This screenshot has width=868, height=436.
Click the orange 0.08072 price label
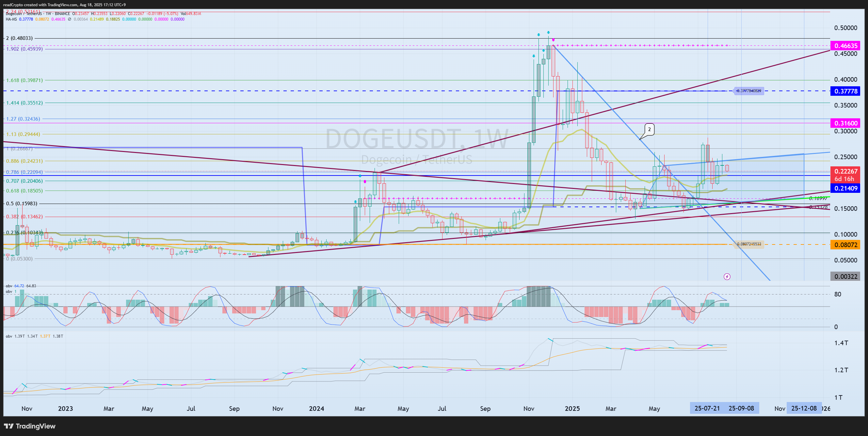click(846, 244)
